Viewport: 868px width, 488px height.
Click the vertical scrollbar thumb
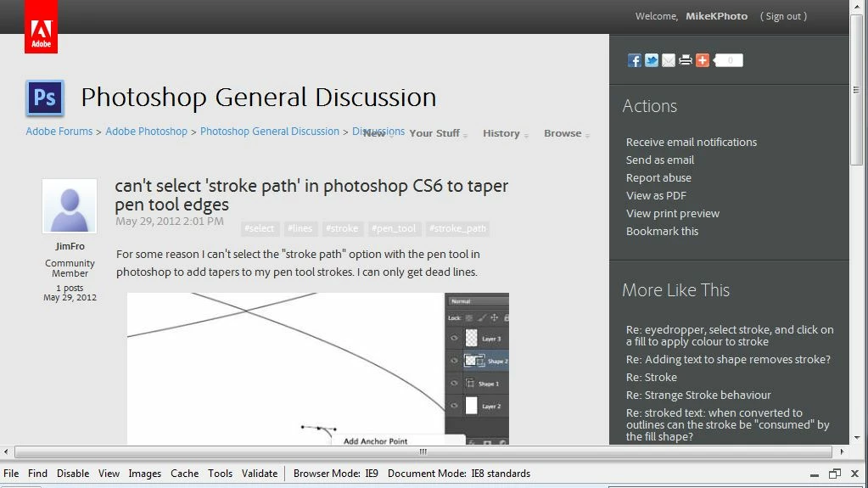coord(856,90)
